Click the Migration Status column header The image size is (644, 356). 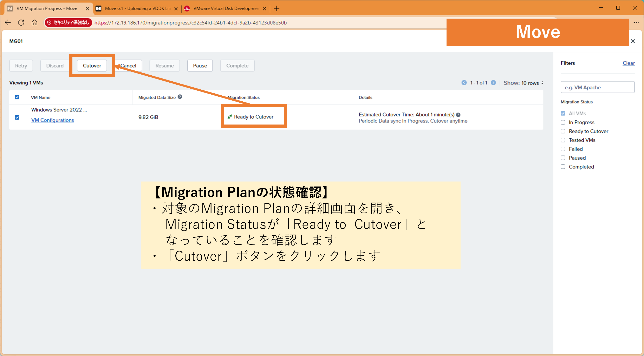coord(244,97)
